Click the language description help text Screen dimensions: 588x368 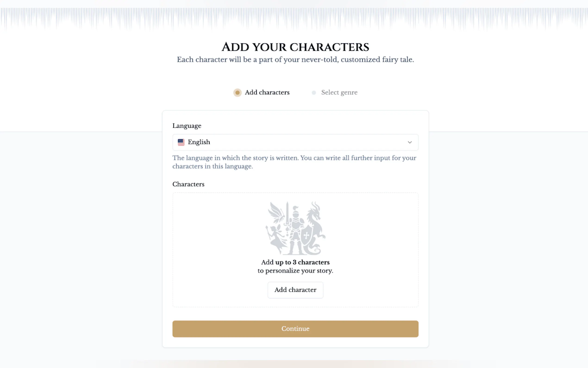point(294,162)
